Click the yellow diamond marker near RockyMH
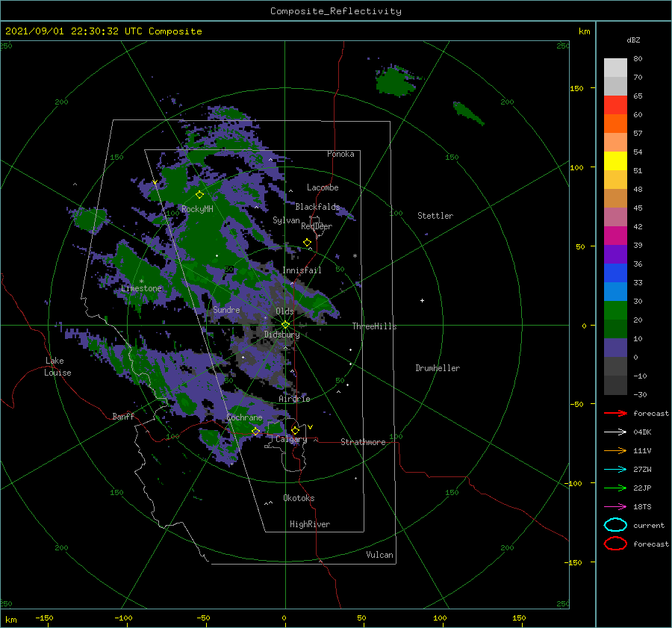 (199, 195)
